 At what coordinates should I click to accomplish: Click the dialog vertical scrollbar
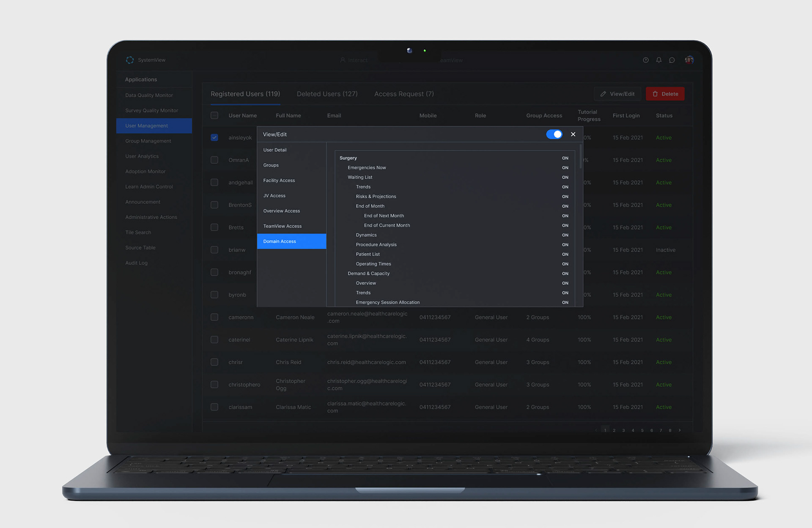[581, 157]
